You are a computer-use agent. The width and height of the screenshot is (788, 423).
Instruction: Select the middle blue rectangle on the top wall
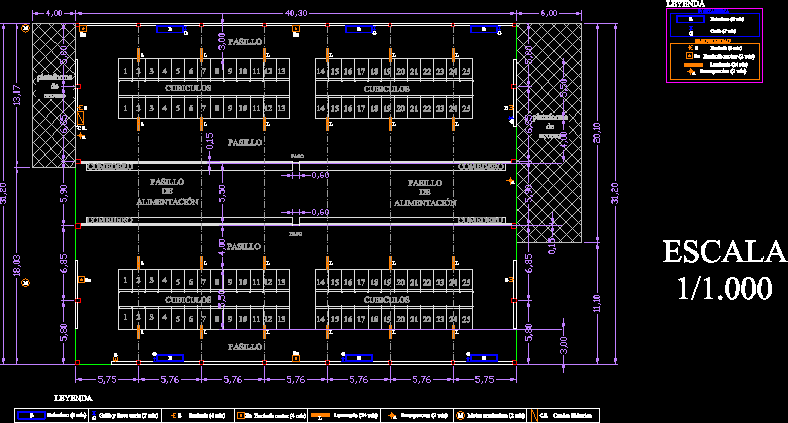[x=359, y=29]
